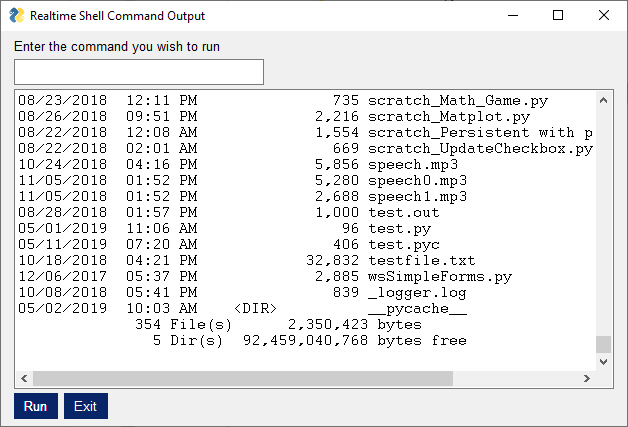Maximize the Realtime Shell Command Output window
628x427 pixels.
click(x=558, y=16)
